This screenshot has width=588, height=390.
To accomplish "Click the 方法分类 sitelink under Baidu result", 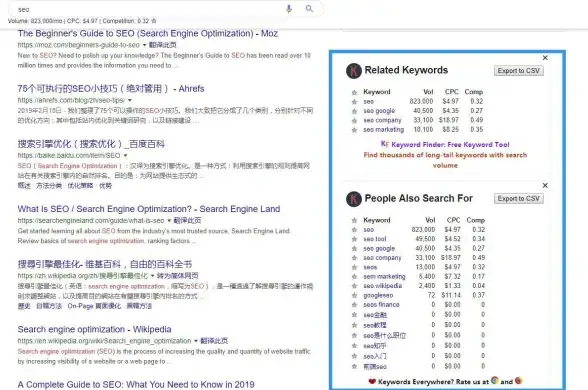I will (49, 186).
